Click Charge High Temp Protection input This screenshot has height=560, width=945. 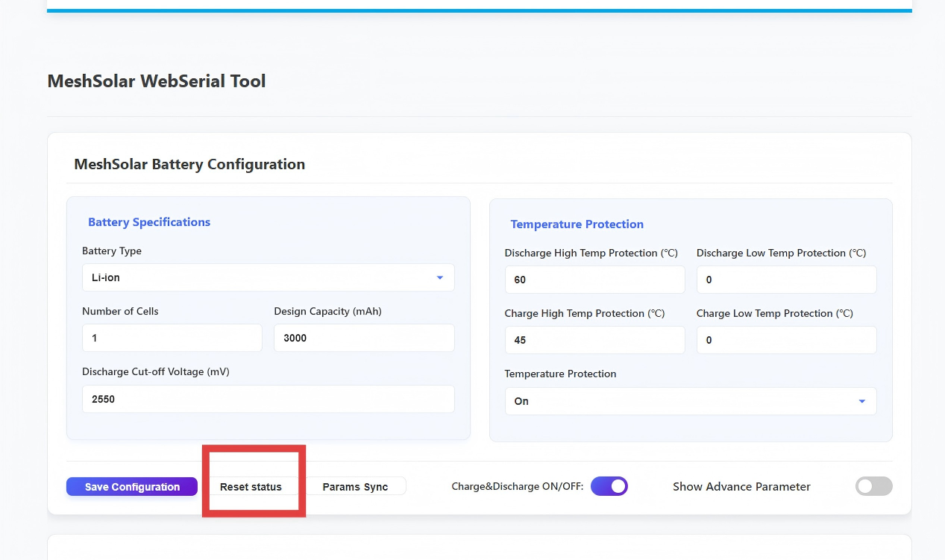[x=594, y=340]
